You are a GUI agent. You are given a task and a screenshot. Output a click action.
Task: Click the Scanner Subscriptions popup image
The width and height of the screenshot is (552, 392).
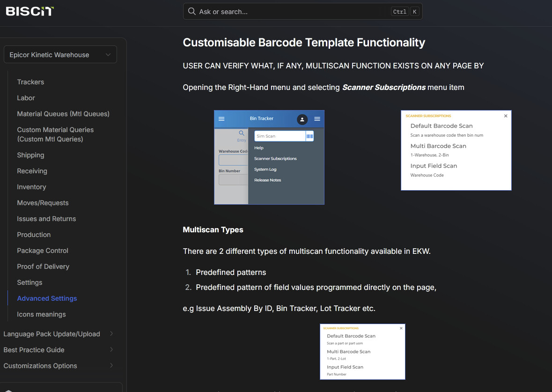(x=456, y=150)
